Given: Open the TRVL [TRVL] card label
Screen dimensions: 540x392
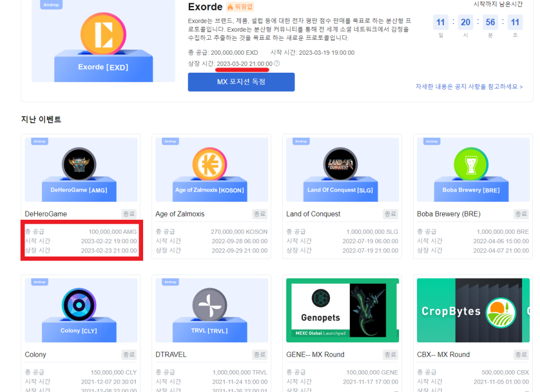Looking at the screenshot, I should [x=210, y=330].
